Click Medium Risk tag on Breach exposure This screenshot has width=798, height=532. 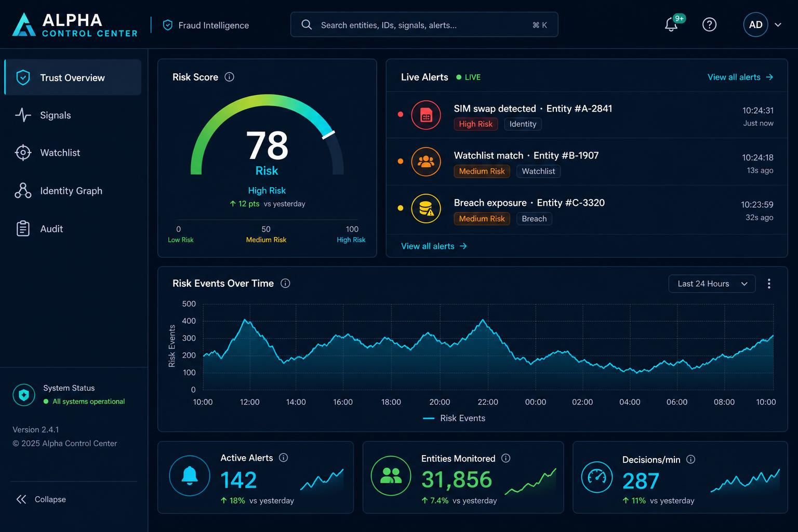coord(482,219)
